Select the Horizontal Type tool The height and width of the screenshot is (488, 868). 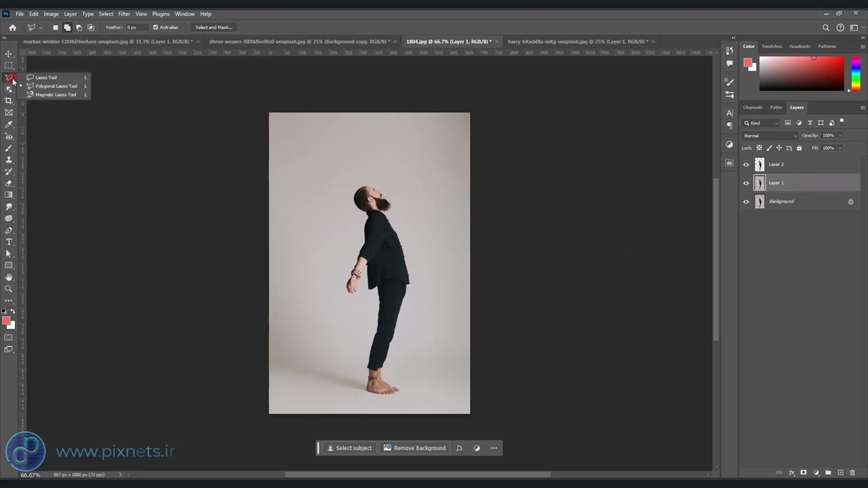(x=9, y=242)
